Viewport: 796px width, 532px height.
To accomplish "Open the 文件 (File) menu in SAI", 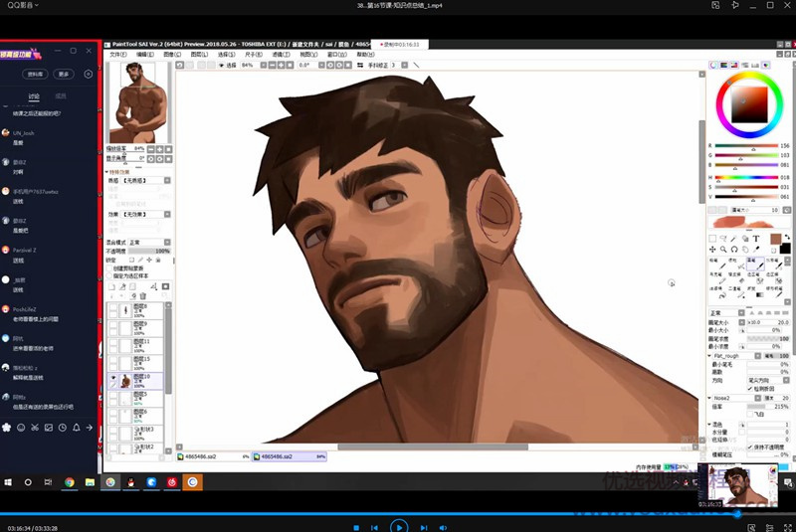I will (117, 54).
